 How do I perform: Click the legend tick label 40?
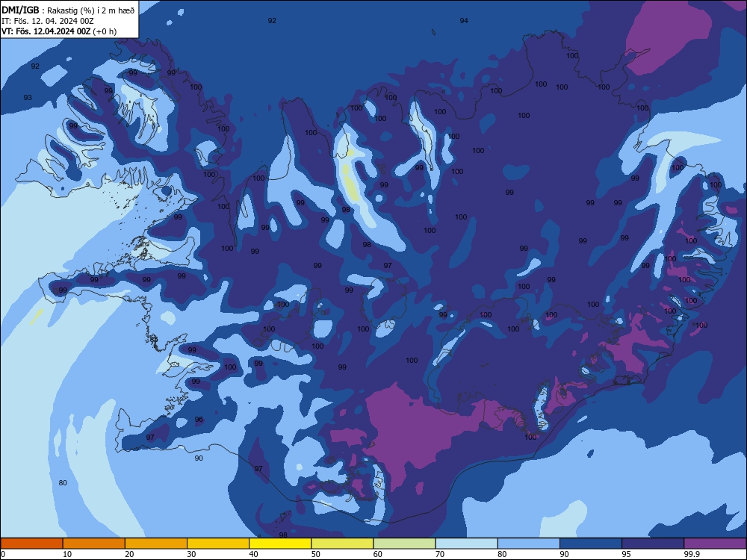coord(253,554)
